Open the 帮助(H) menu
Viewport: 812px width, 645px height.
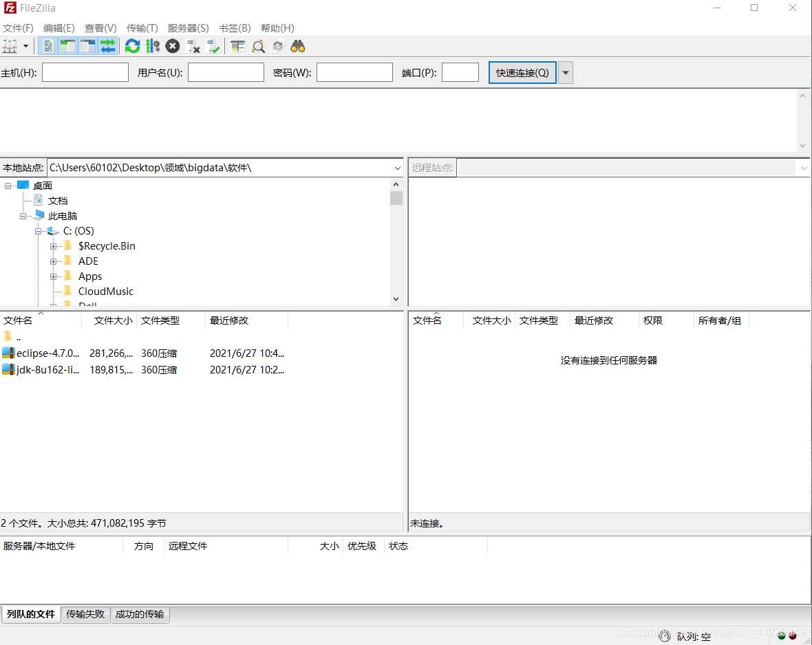(x=277, y=28)
